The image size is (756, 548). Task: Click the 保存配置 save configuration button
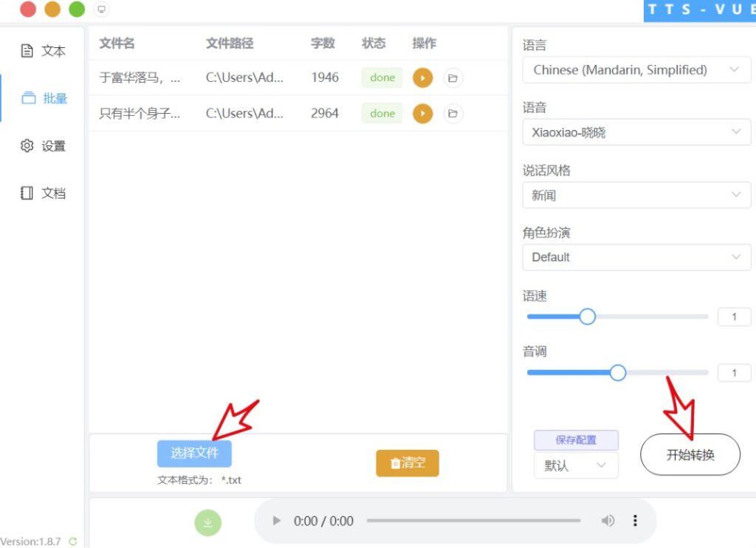[x=576, y=439]
